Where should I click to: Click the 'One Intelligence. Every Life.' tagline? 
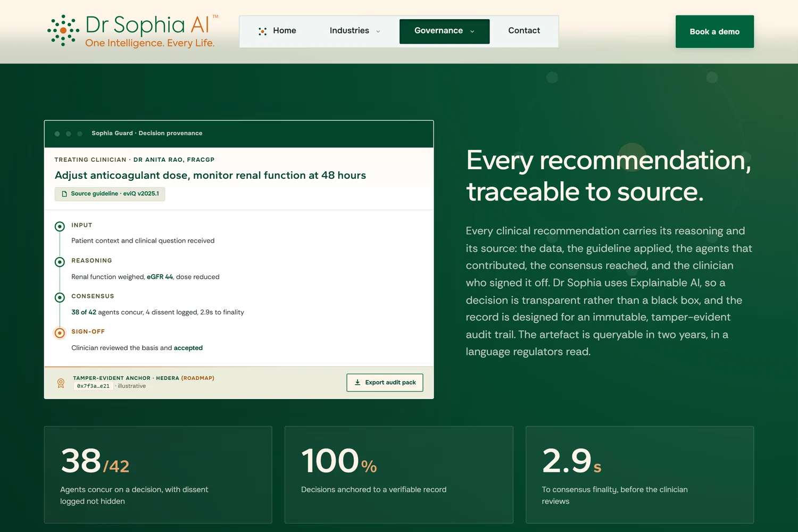(150, 43)
